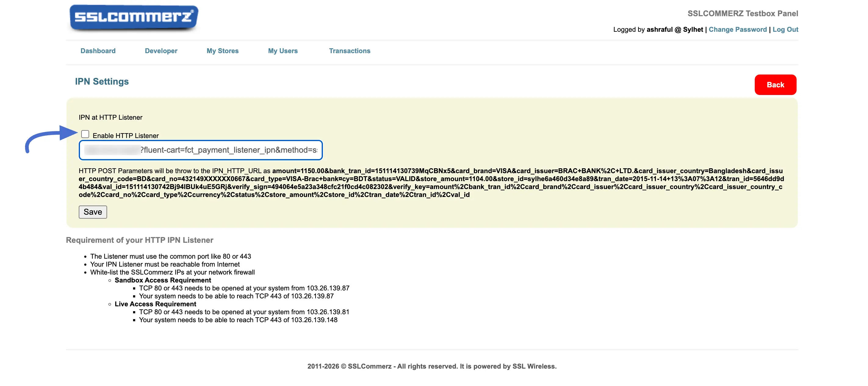Click the line 'reach TCP 443 of 103.26.139.148'
Screen dimensions: 868x386
238,320
